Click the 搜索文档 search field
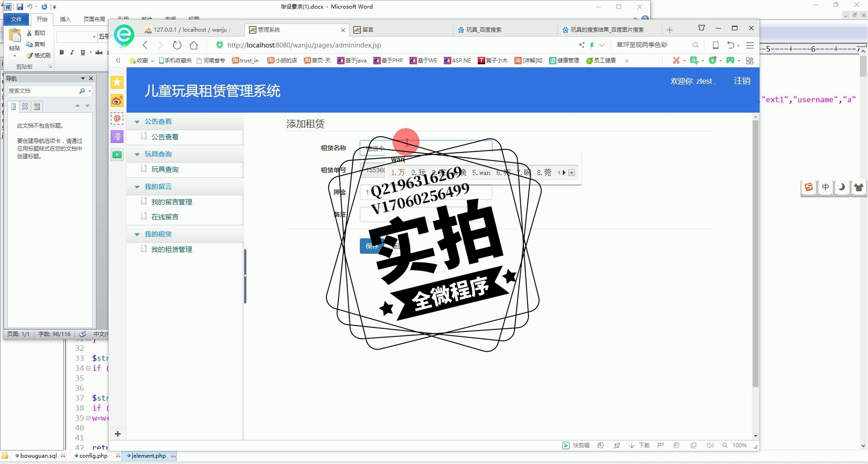 (x=42, y=91)
